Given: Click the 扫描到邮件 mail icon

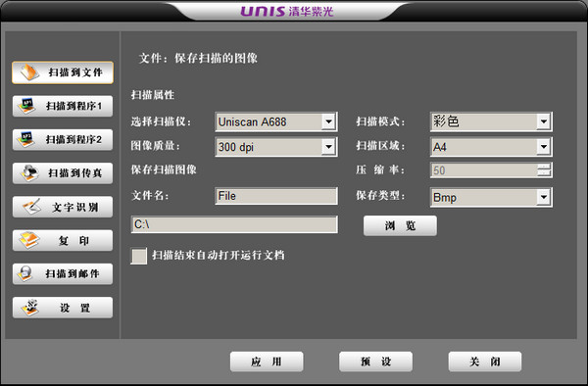Looking at the screenshot, I should 25,274.
